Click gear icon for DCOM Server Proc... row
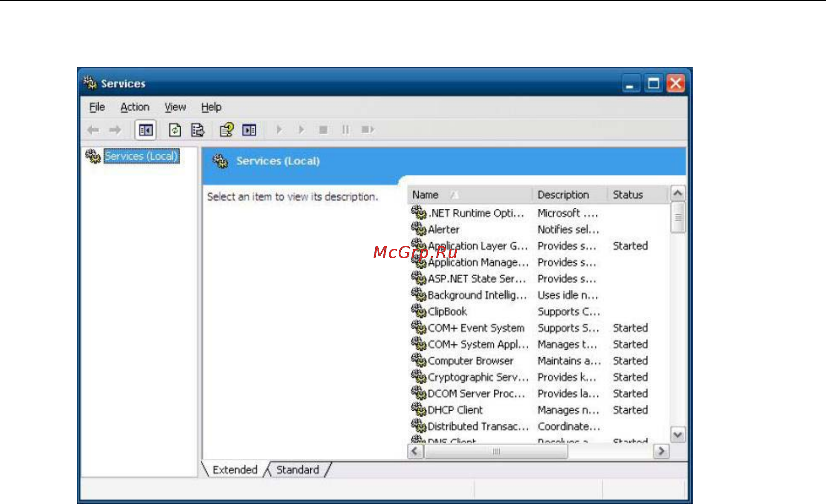This screenshot has height=504, width=826. [419, 393]
